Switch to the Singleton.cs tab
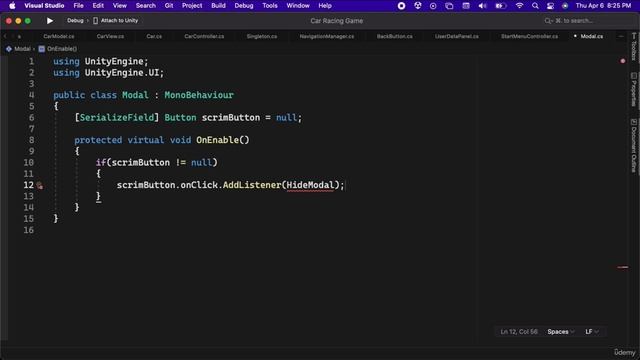 (x=262, y=36)
